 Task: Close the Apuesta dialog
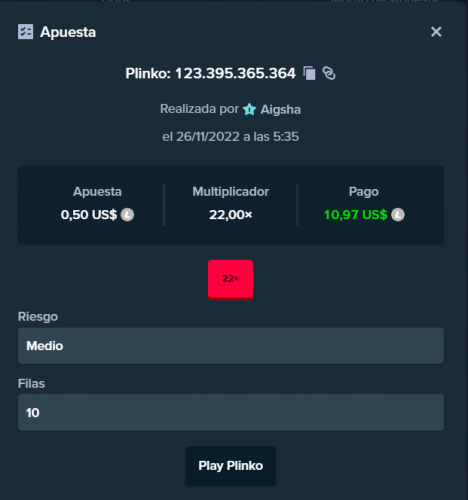[436, 32]
